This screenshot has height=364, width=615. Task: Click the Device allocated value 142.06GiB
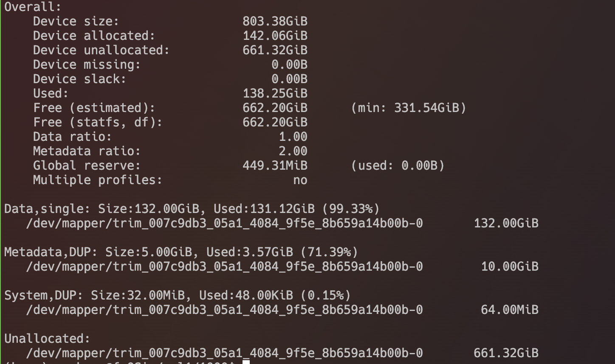point(275,36)
